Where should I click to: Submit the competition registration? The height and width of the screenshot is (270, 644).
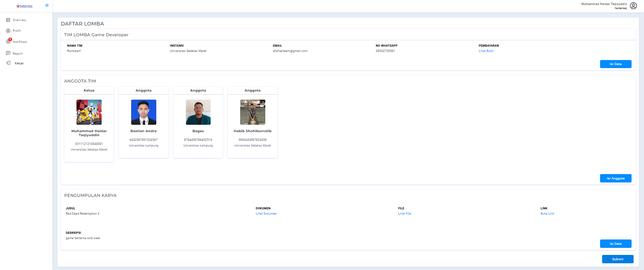coord(618,259)
